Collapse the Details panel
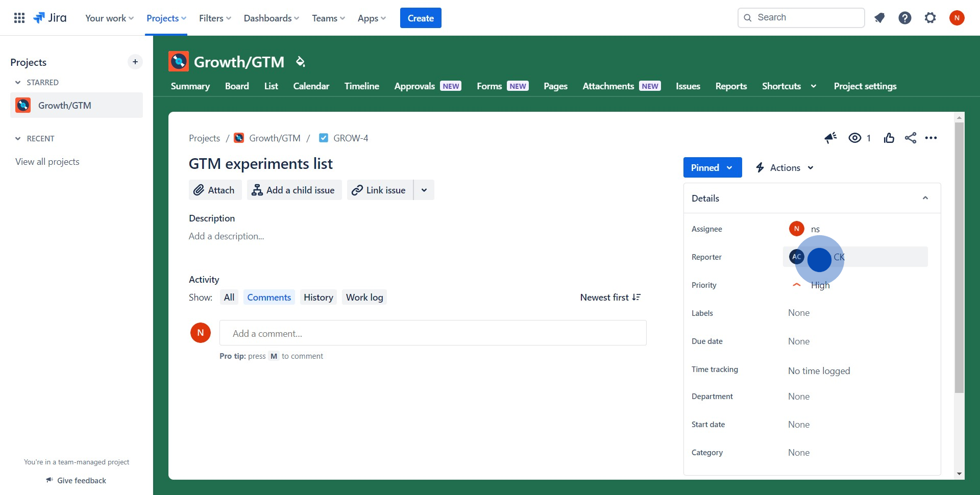 pyautogui.click(x=925, y=198)
